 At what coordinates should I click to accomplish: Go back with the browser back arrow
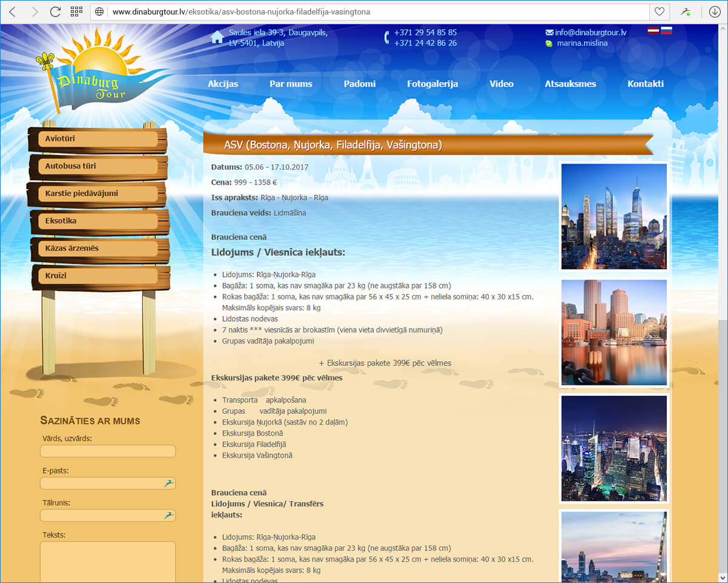(13, 12)
